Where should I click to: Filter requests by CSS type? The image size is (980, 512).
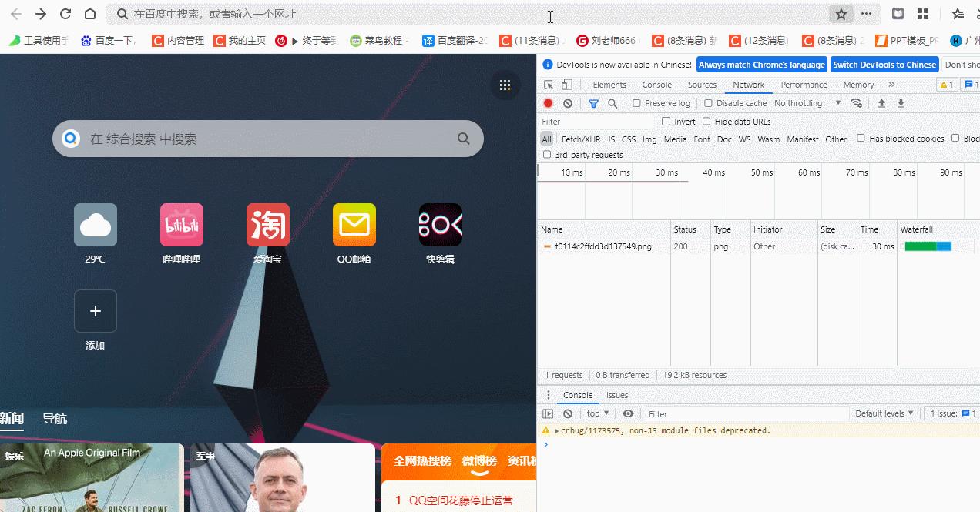pyautogui.click(x=629, y=139)
